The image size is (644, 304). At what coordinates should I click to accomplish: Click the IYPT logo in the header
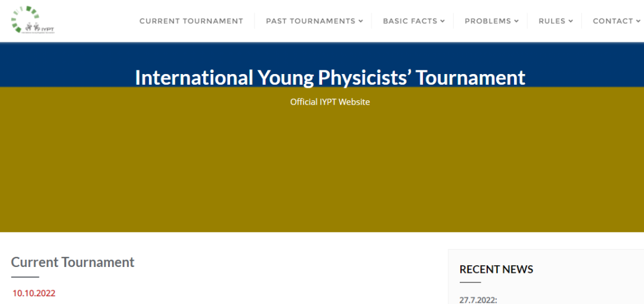[33, 20]
